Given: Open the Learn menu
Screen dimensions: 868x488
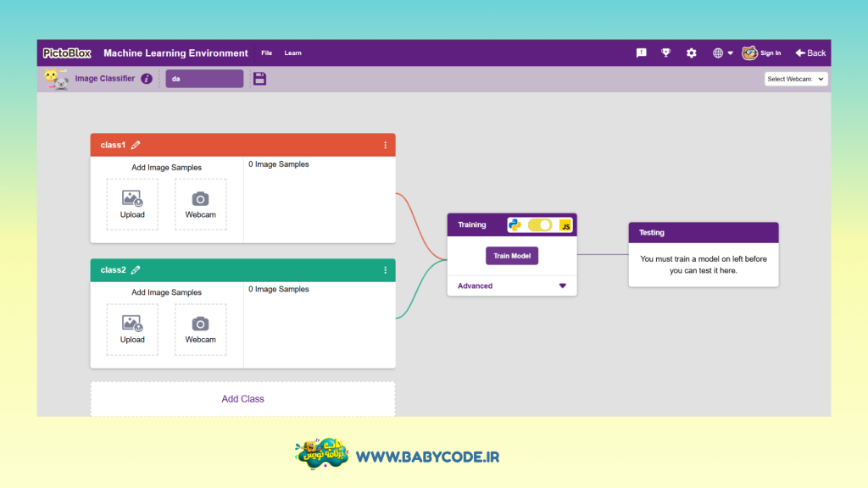Looking at the screenshot, I should 292,53.
